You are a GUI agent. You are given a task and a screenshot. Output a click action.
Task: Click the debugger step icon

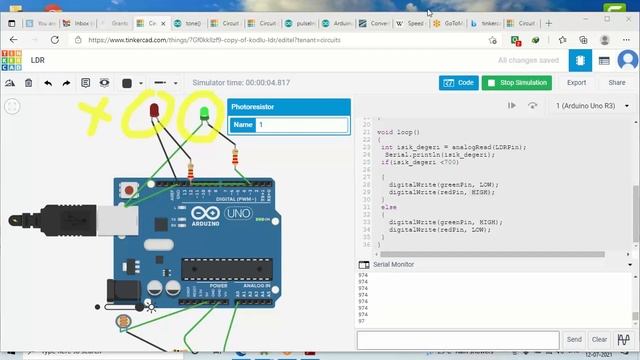click(512, 106)
